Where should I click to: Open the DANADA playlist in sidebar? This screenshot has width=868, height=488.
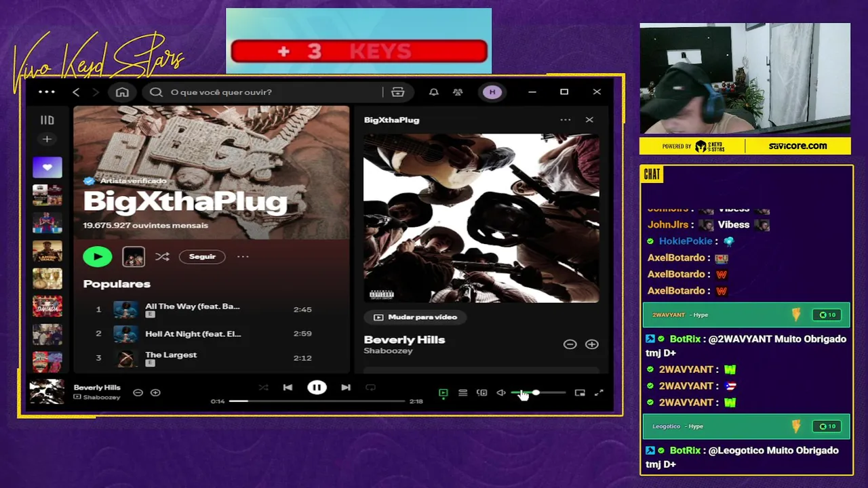(x=47, y=306)
